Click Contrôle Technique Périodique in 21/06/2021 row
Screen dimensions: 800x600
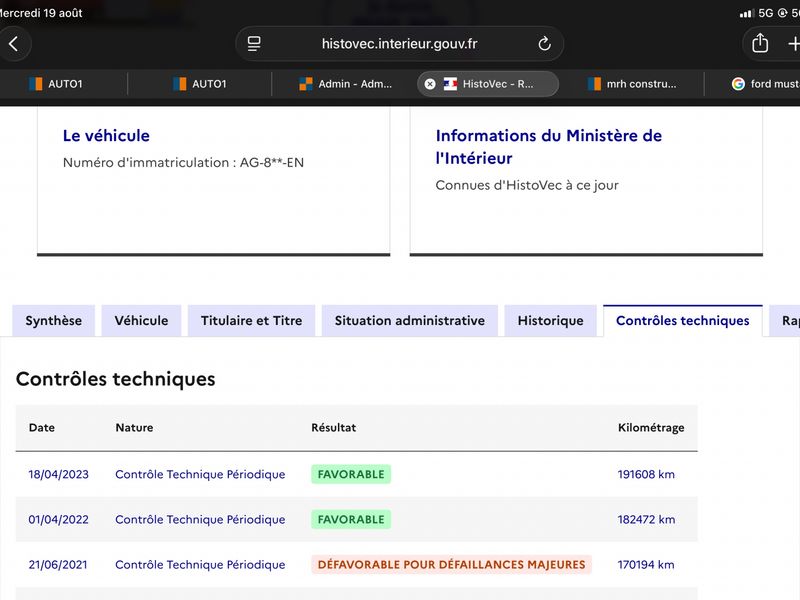pyautogui.click(x=200, y=565)
